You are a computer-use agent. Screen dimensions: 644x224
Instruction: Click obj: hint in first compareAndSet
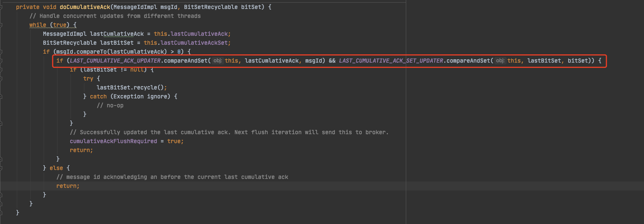pyautogui.click(x=218, y=61)
